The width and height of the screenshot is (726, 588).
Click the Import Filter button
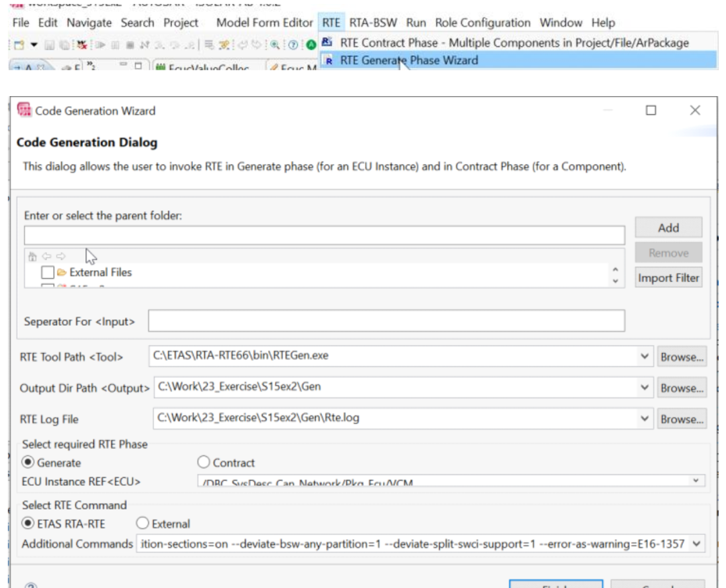(x=668, y=278)
